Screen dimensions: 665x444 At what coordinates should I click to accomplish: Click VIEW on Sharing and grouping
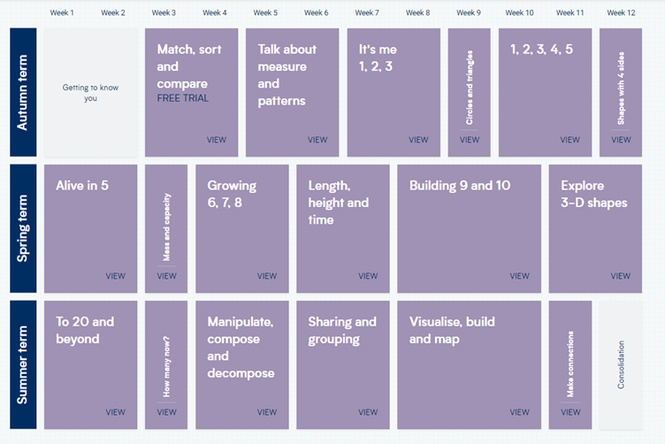click(x=368, y=412)
